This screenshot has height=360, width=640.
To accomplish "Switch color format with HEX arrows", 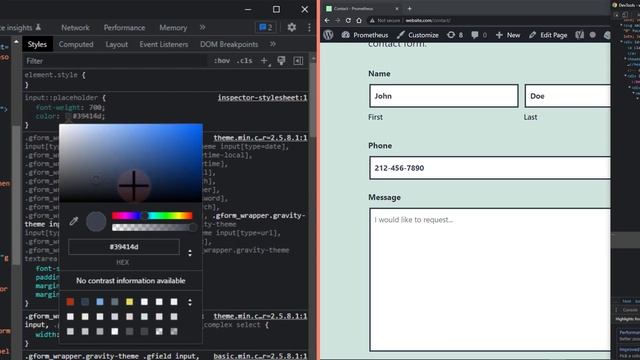I will pos(190,253).
